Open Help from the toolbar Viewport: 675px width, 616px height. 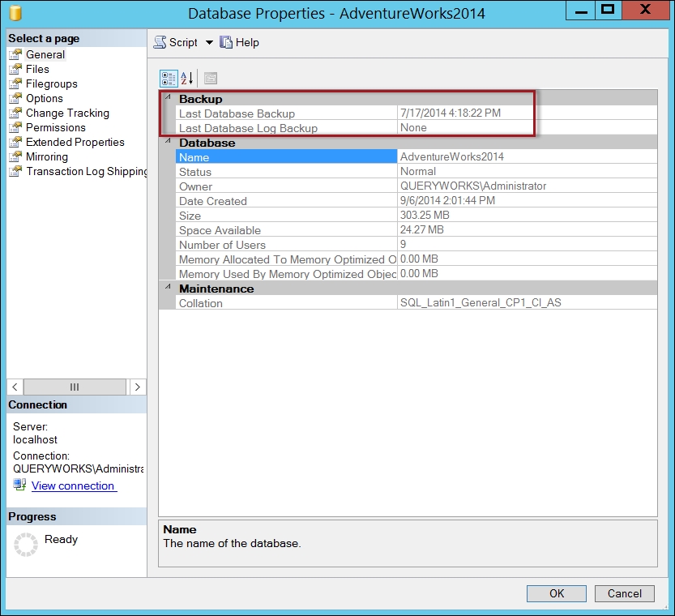247,43
